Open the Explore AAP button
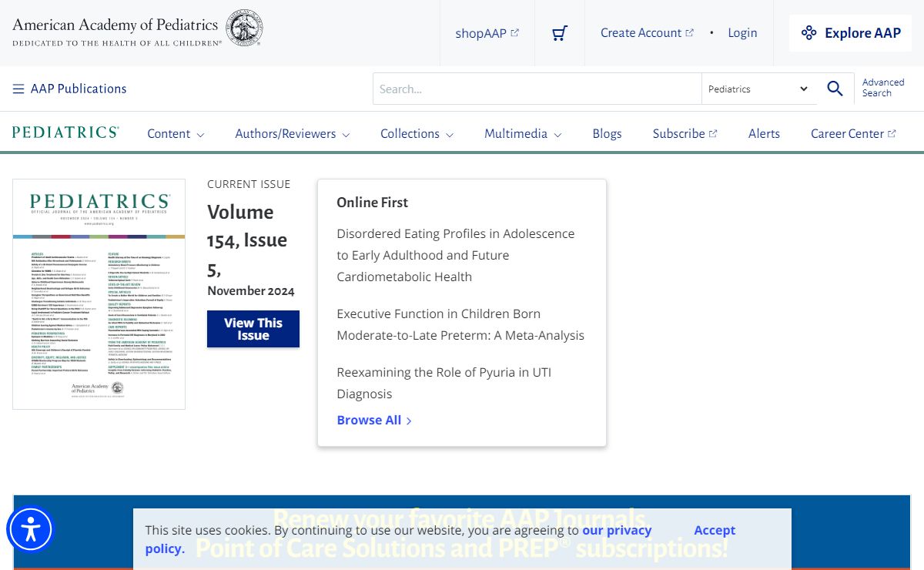Screen dimensions: 924x570 850,33
